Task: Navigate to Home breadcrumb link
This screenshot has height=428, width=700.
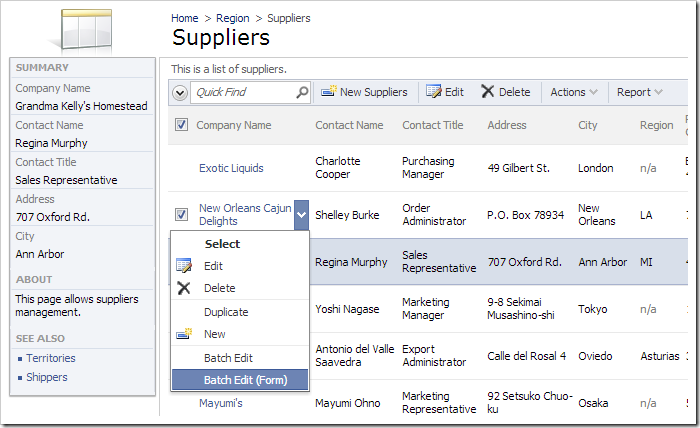Action: [x=184, y=18]
